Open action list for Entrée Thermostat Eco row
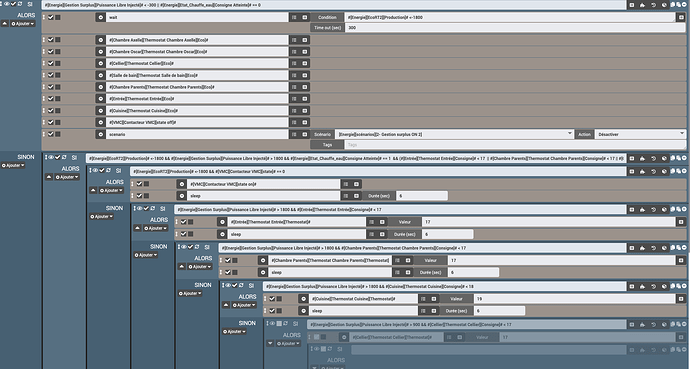 coord(294,99)
